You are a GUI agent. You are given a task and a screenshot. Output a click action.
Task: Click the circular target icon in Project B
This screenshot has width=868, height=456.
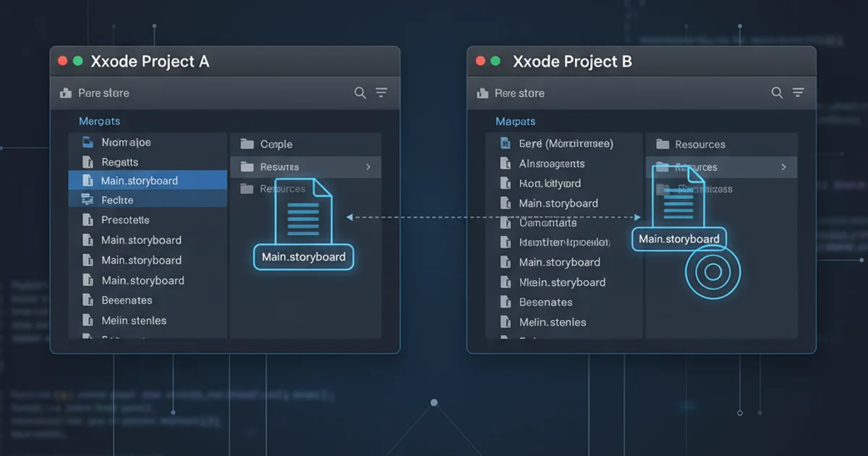tap(712, 271)
